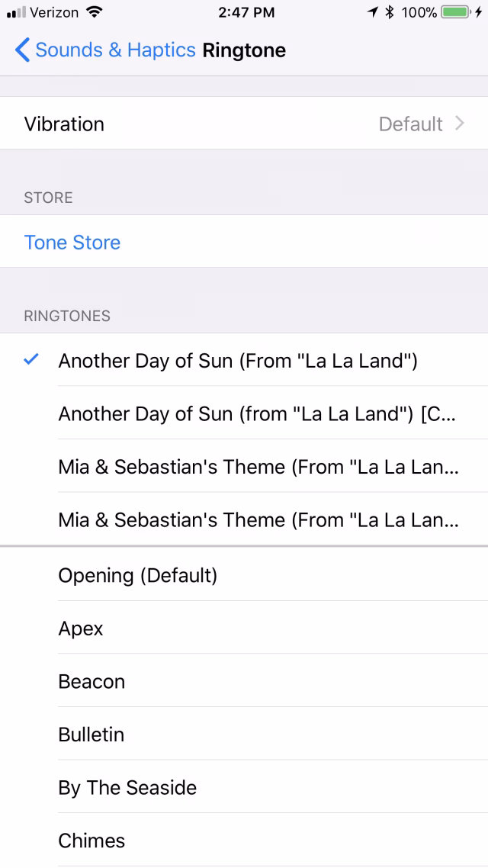Screen dimensions: 488x868
Task: Open the Vibration settings via its chevron
Action: pos(457,124)
